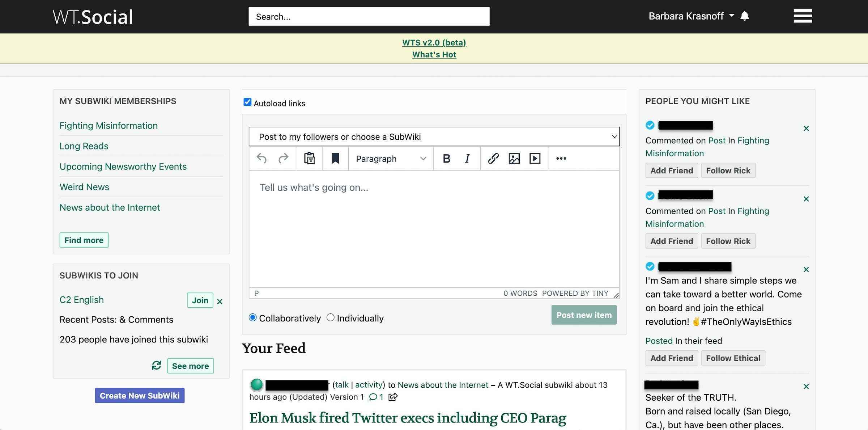Screen dimensions: 868x430
Task: Select the Individually radio option
Action: click(330, 317)
